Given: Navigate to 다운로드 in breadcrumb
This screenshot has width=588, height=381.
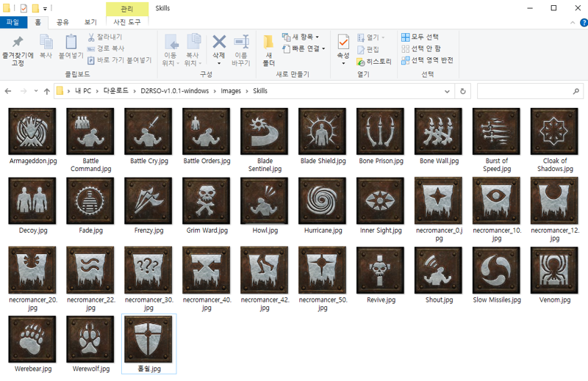Looking at the screenshot, I should [115, 91].
